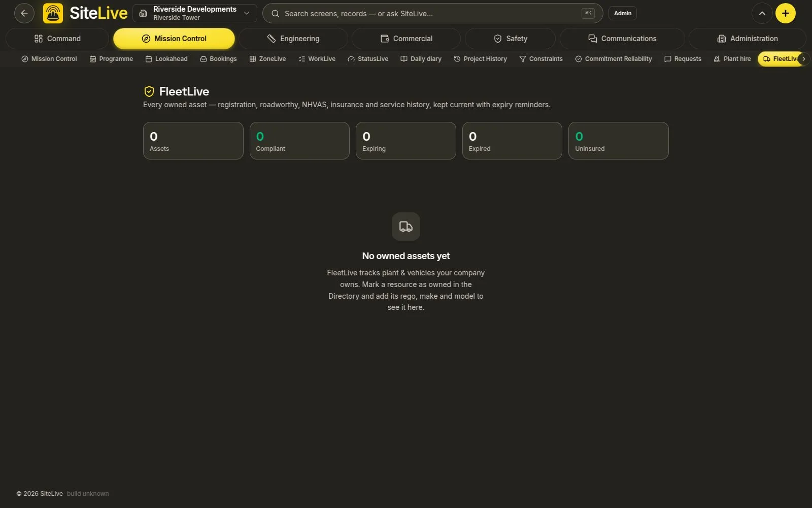Image resolution: width=812 pixels, height=508 pixels.
Task: Click the search screens and records field
Action: [432, 13]
